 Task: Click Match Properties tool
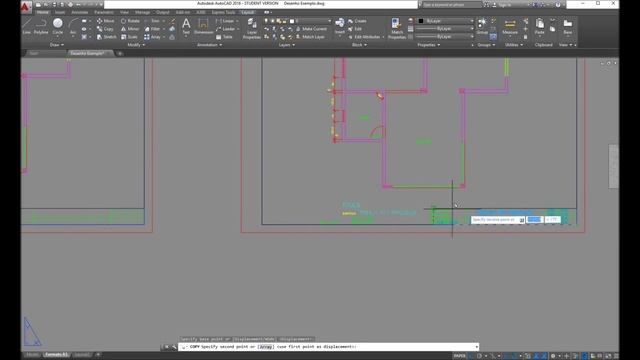[397, 29]
